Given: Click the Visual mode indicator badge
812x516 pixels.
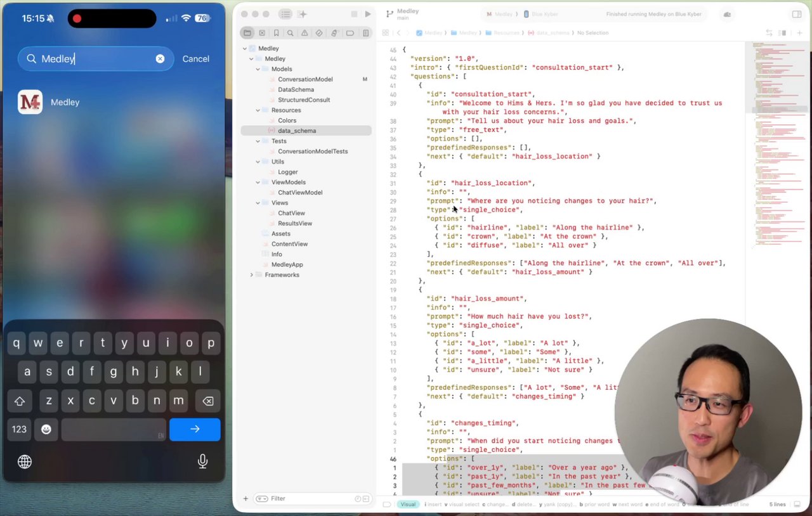Looking at the screenshot, I should (408, 505).
